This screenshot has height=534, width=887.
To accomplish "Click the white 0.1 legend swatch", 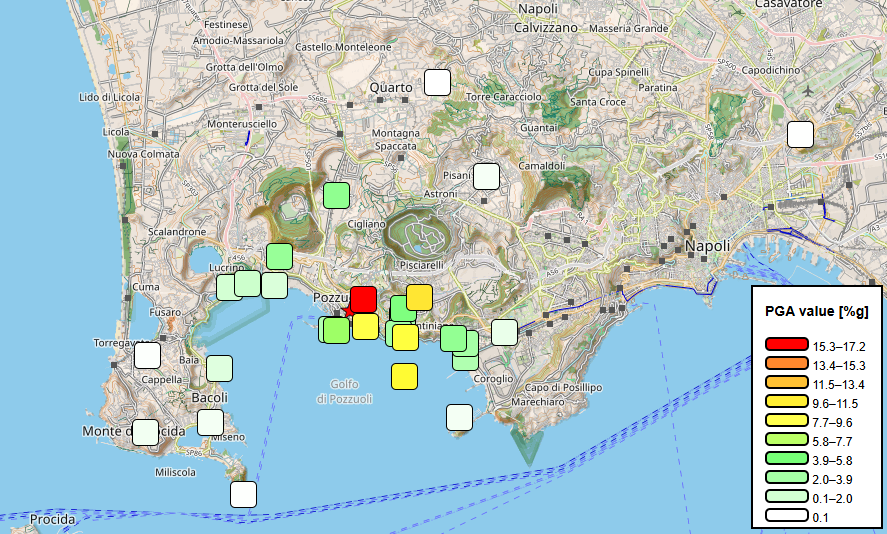I will click(x=787, y=515).
